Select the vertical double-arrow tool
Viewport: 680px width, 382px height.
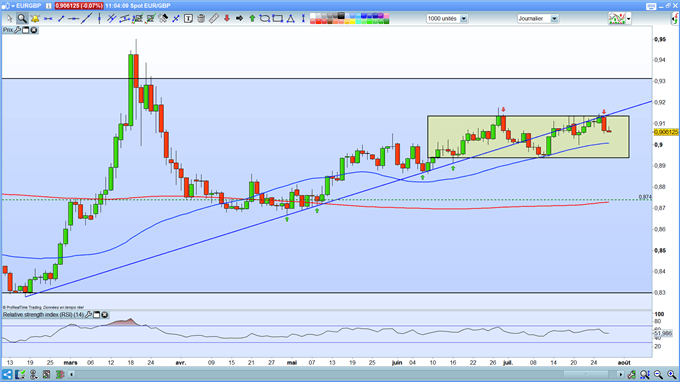point(303,19)
